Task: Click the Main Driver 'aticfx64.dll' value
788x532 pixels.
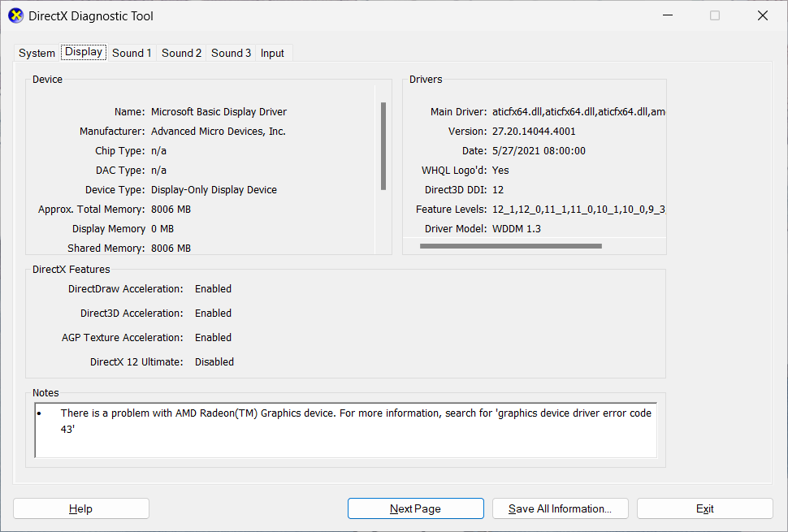Action: (x=578, y=111)
